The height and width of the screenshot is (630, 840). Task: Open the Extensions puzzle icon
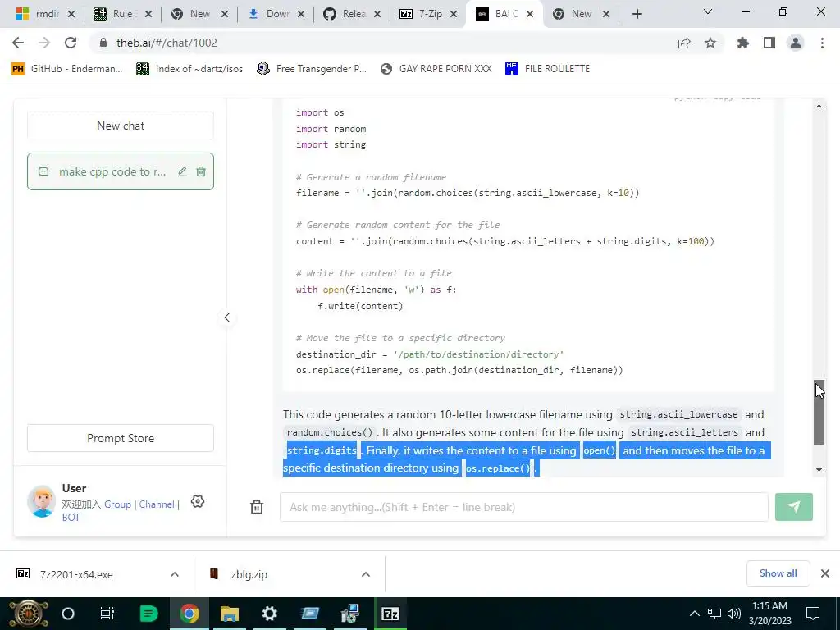pos(743,43)
